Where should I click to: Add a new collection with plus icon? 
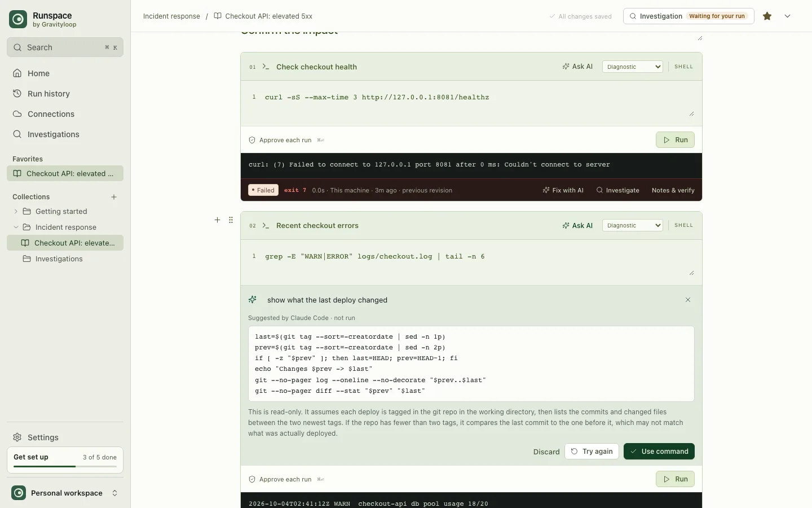pyautogui.click(x=114, y=197)
